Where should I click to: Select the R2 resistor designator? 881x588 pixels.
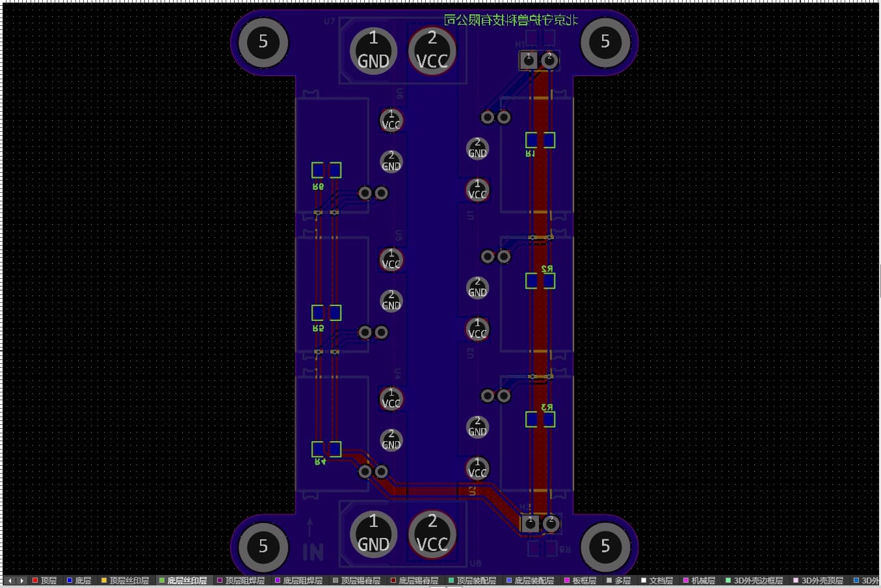(x=547, y=269)
